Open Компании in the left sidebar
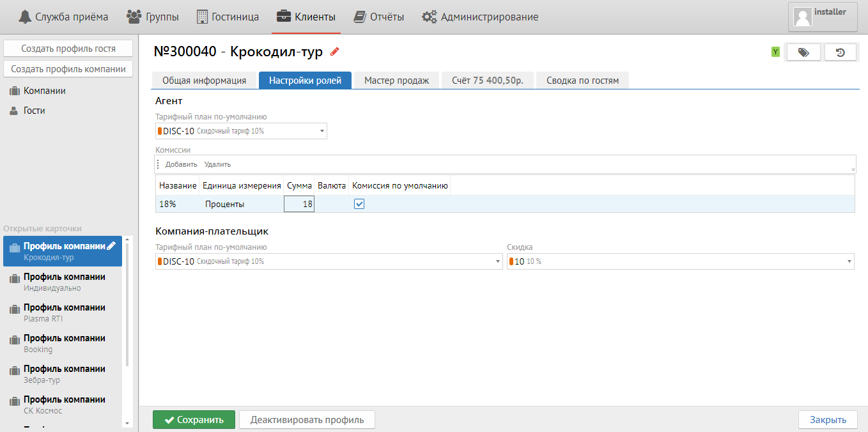 [44, 91]
